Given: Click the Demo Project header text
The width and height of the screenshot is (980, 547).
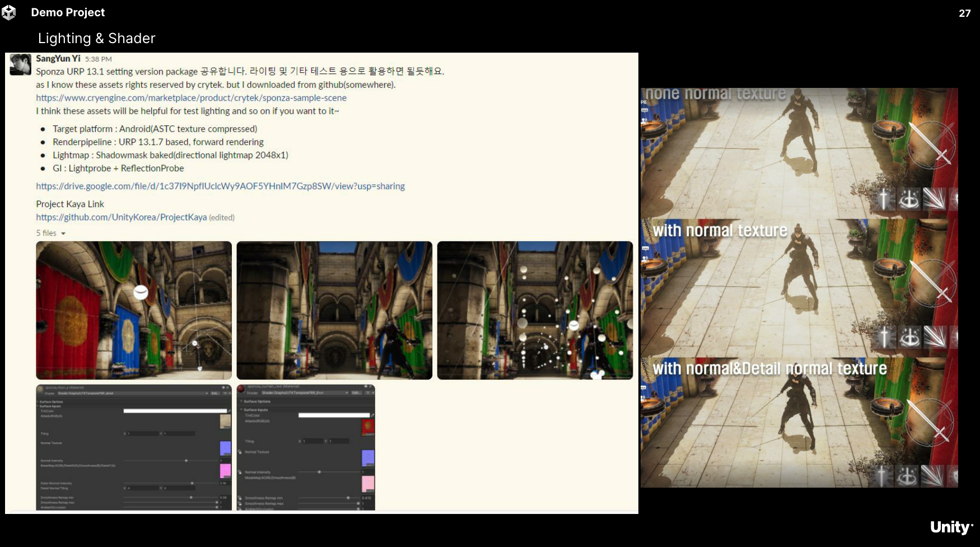Looking at the screenshot, I should [68, 12].
